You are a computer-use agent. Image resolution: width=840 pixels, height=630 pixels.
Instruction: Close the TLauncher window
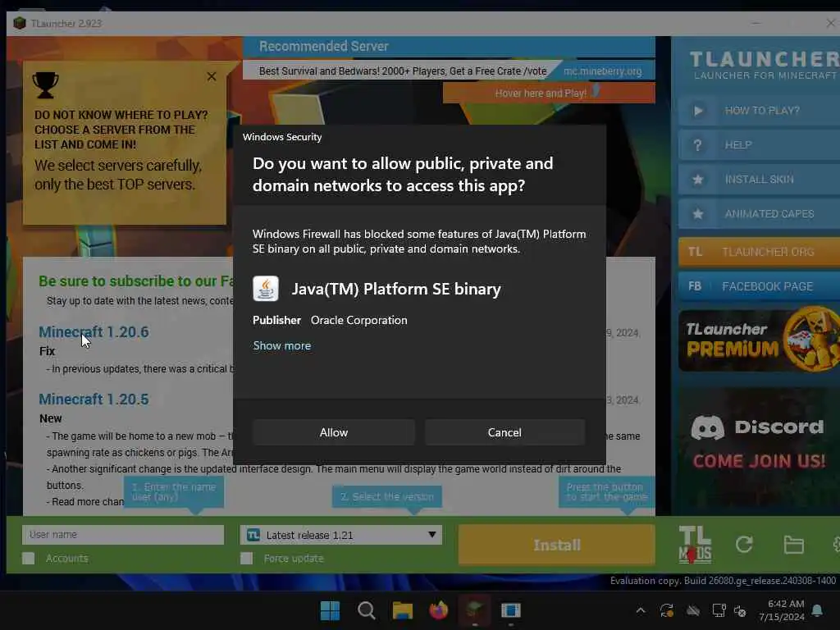click(x=830, y=23)
